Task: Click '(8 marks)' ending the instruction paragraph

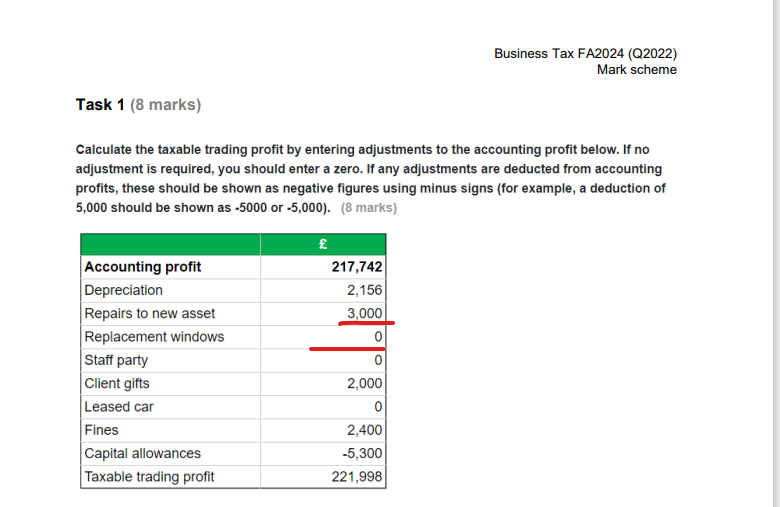Action: pos(369,208)
